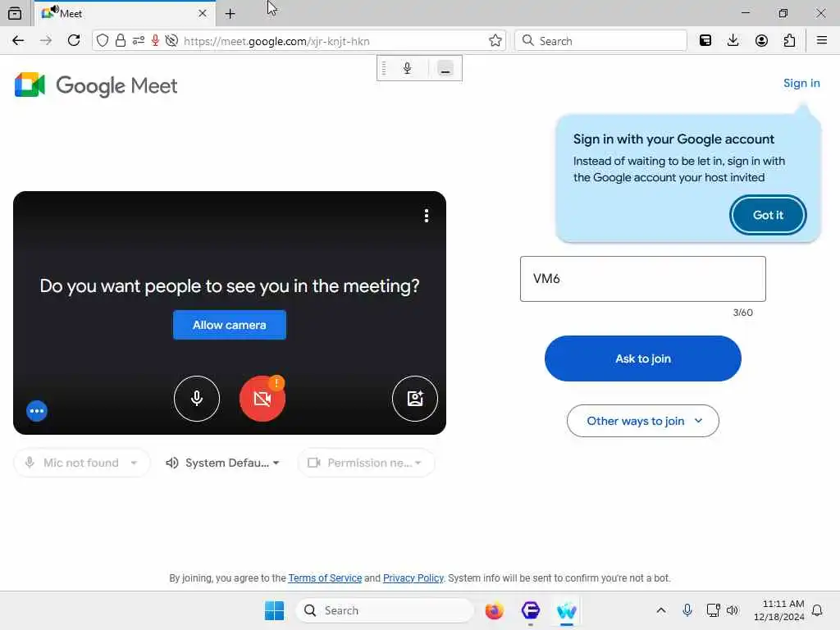The height and width of the screenshot is (630, 840).
Task: Select the Meet tab
Action: (x=125, y=13)
